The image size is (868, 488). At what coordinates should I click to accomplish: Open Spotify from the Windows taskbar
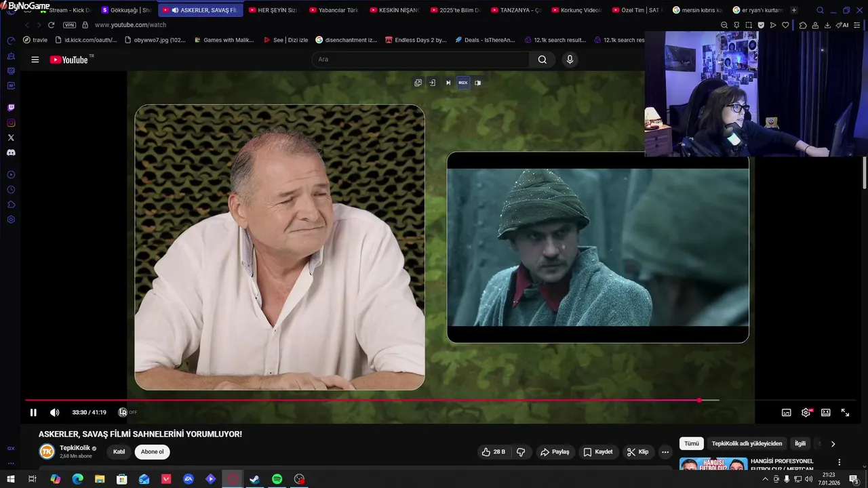(x=277, y=479)
